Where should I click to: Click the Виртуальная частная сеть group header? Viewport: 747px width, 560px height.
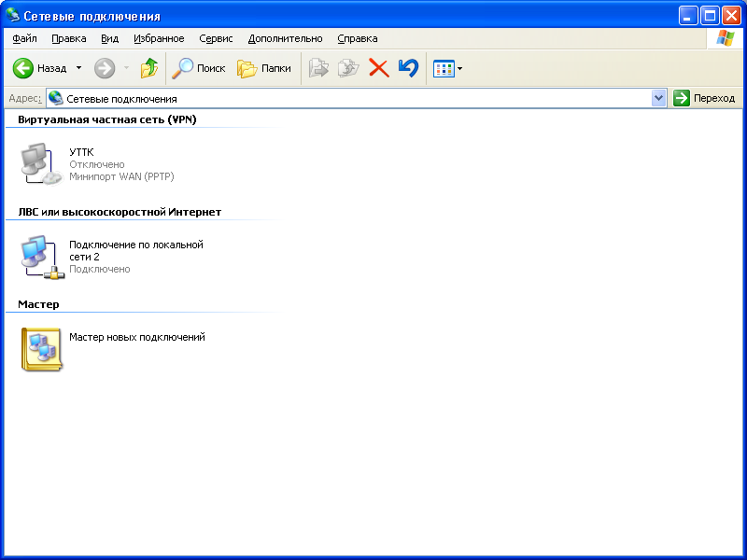pyautogui.click(x=107, y=119)
